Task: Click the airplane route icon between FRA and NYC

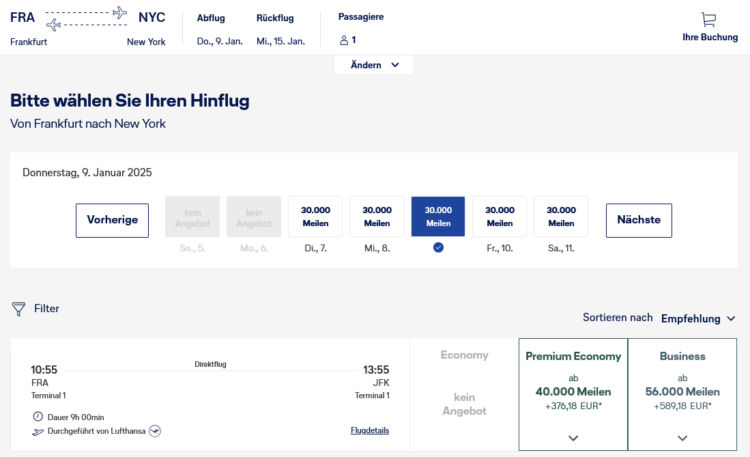Action: (87, 18)
